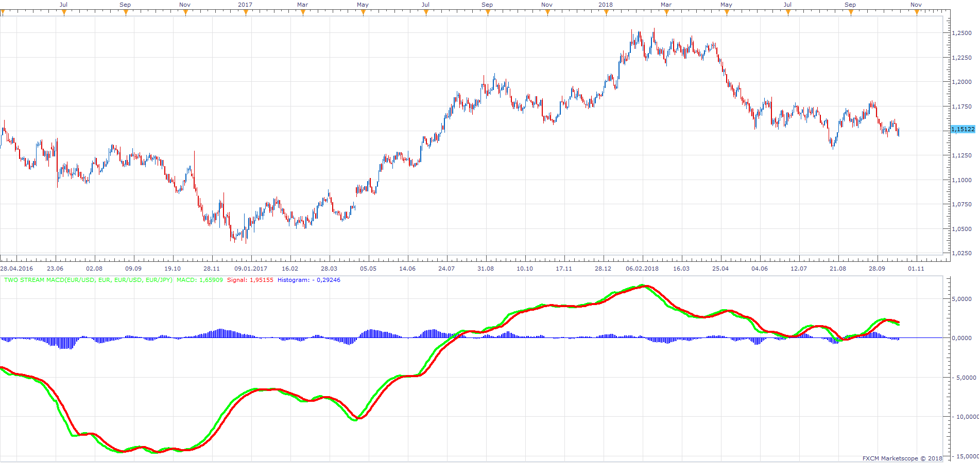Click the 28.04.2016 date axis label
The image size is (980, 463).
click(x=16, y=269)
